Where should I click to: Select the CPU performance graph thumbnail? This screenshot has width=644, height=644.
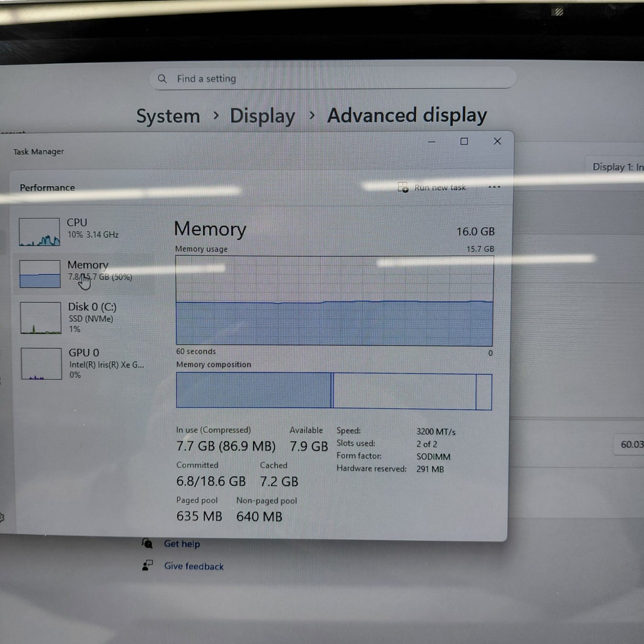39,232
